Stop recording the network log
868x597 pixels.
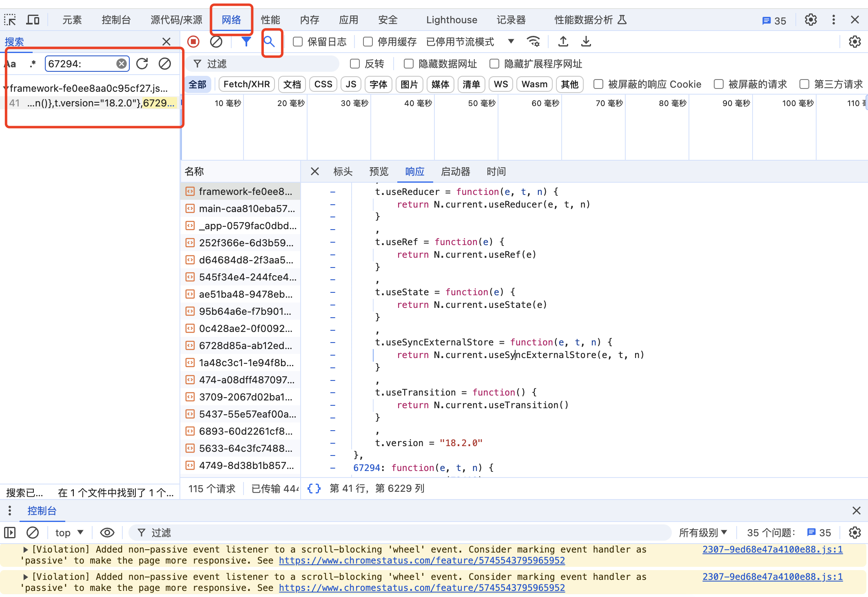[193, 42]
